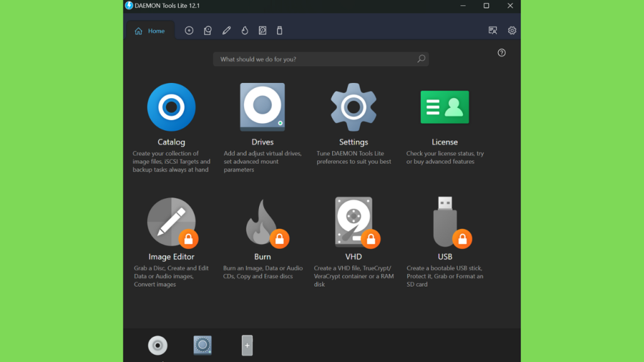Open the locked Burn feature
This screenshot has height=362, width=644.
click(262, 222)
